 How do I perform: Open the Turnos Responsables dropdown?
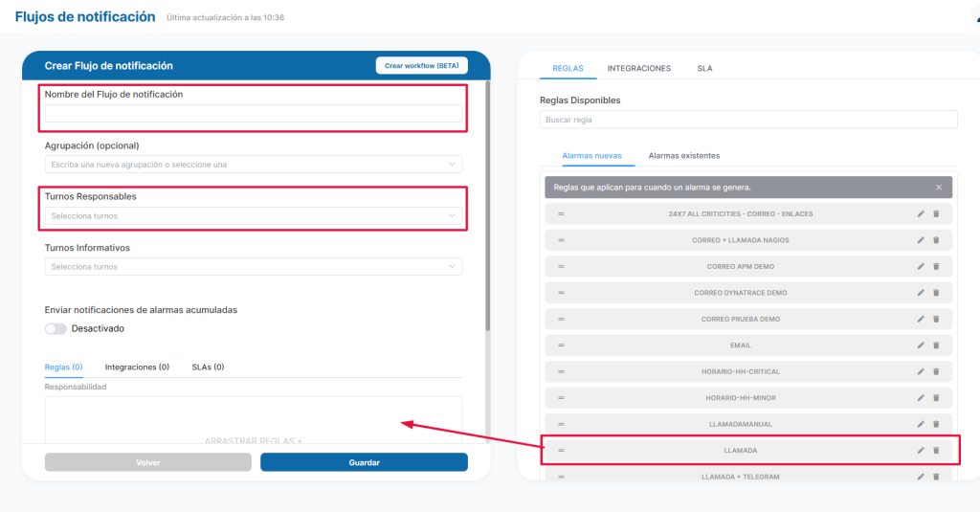[x=253, y=216]
